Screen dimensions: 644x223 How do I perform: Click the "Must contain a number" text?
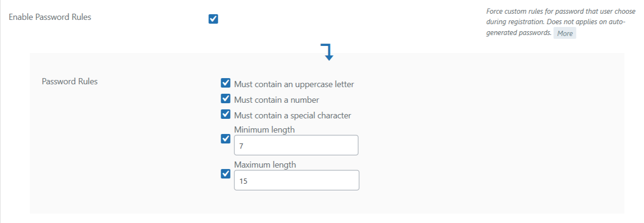coord(276,100)
